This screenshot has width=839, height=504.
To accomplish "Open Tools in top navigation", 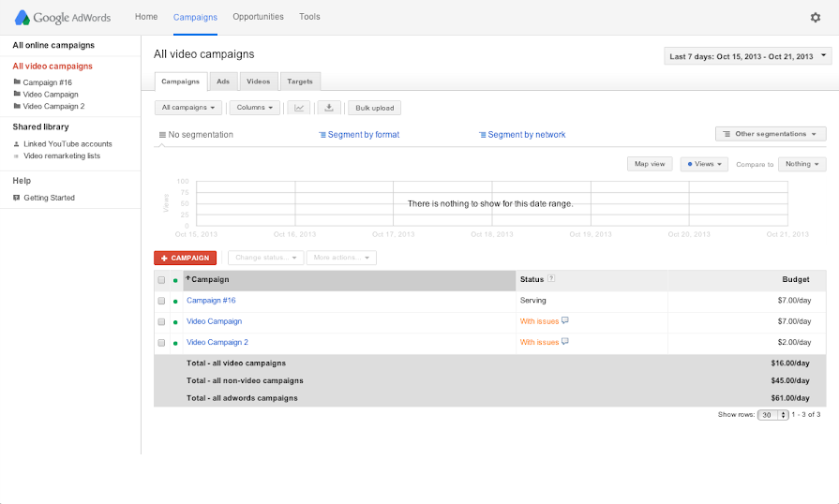I will pyautogui.click(x=309, y=17).
